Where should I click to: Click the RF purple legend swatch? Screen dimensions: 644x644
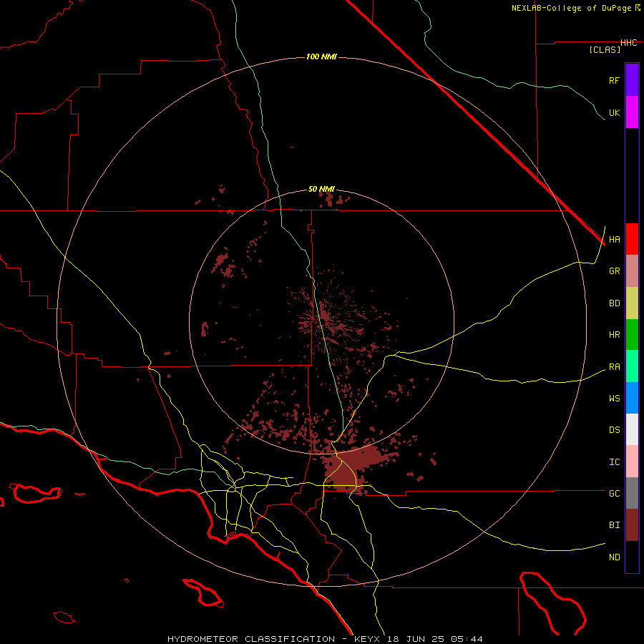click(x=632, y=80)
